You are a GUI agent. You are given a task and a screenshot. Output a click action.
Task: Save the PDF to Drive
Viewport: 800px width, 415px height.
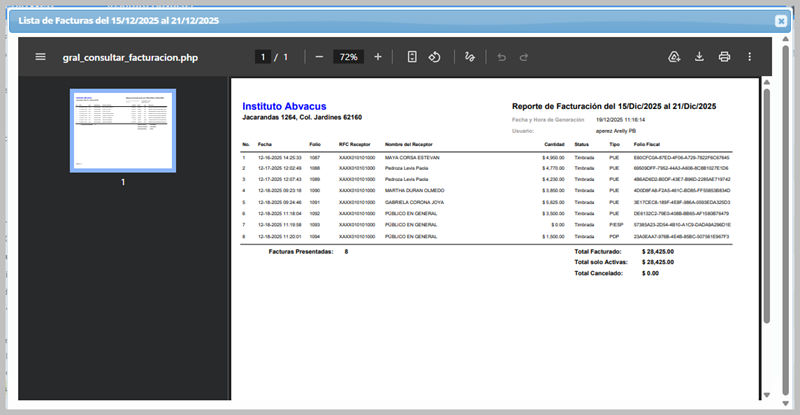tap(675, 57)
